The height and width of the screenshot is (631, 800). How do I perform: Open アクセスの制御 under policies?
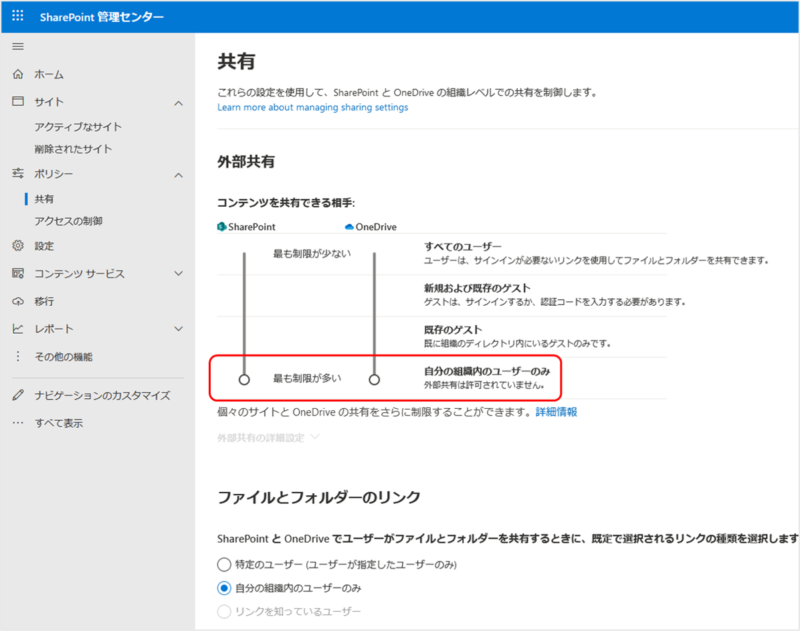(x=68, y=221)
